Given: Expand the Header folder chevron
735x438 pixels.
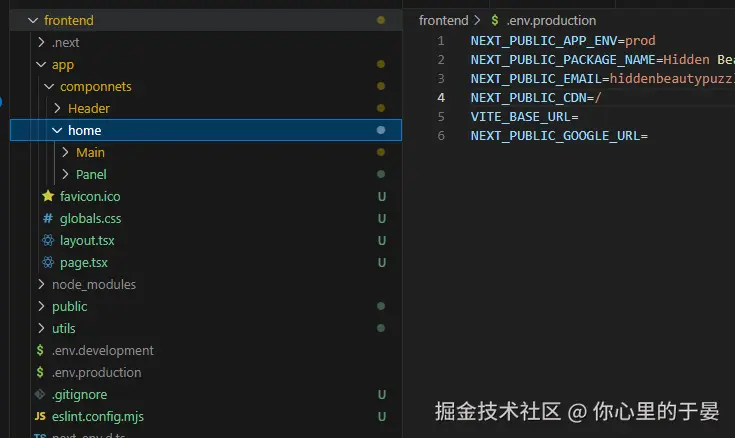Looking at the screenshot, I should (x=57, y=109).
